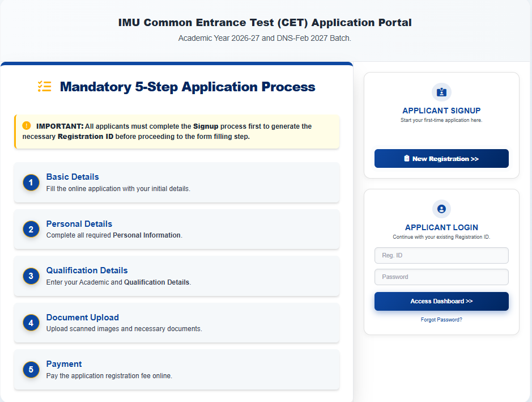Click the step 1 circle icon beside Basic Details

(x=31, y=182)
